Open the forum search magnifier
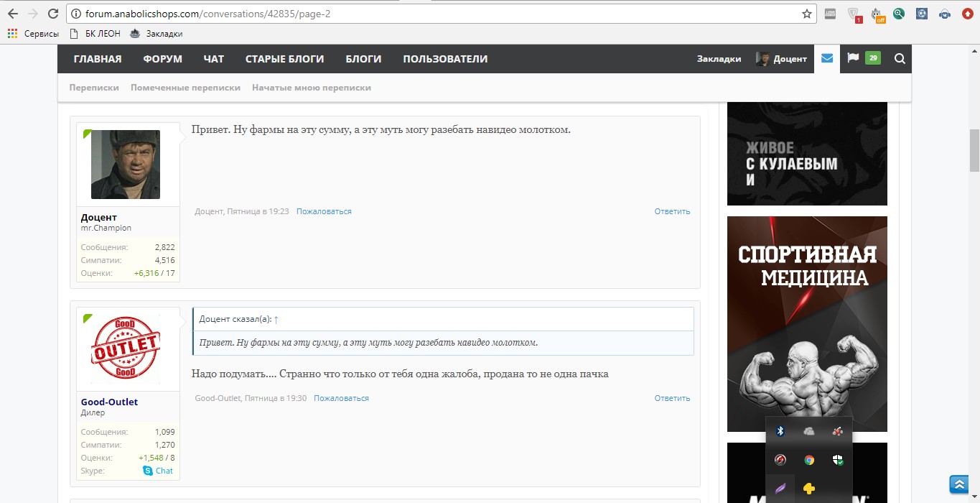980x503 pixels. pos(900,59)
